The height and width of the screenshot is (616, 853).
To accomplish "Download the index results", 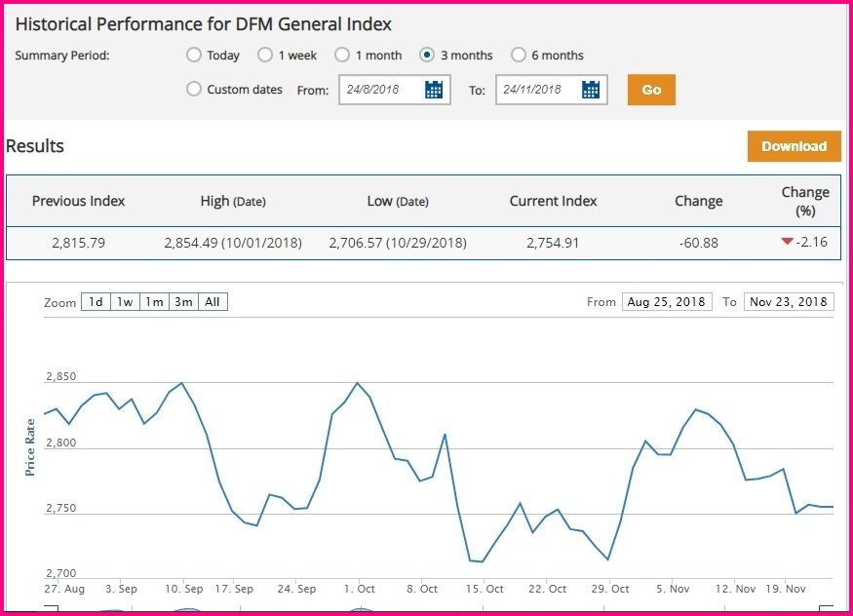I will (794, 146).
